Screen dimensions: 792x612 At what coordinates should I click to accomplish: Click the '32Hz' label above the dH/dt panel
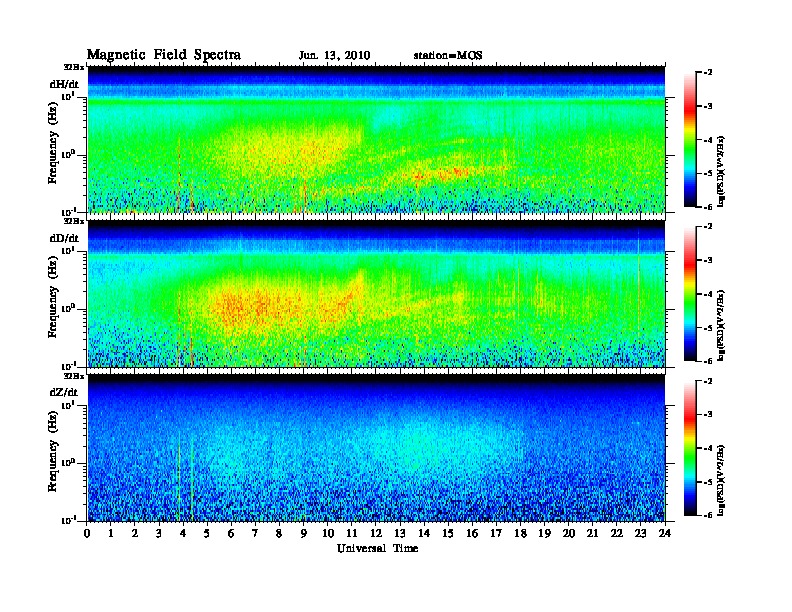pos(73,67)
